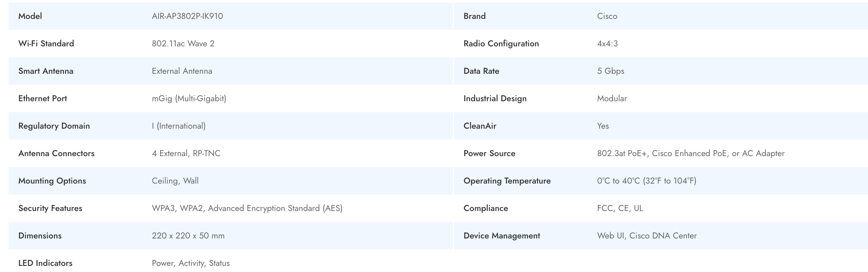Click the Smart Antenna External Antenna value
Viewport: 868px width, 272px height.
tap(181, 71)
